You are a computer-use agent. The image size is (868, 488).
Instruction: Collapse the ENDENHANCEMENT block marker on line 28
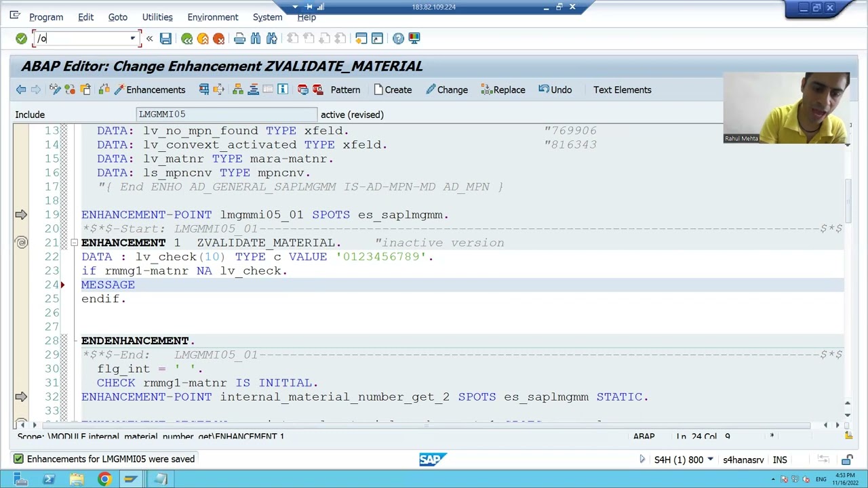(x=74, y=340)
